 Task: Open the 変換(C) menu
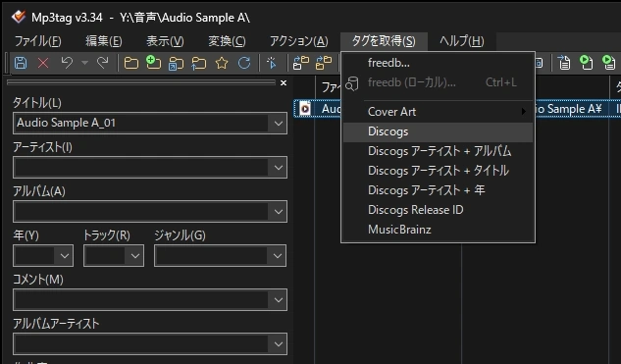tap(227, 41)
